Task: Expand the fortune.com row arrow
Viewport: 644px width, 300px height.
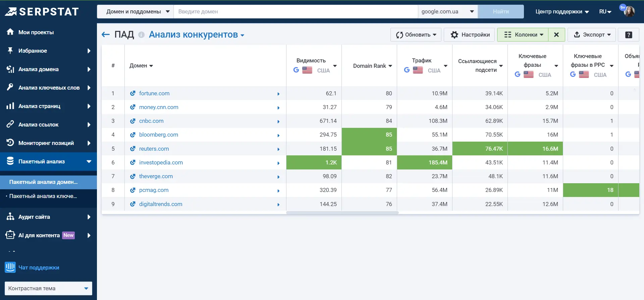Action: tap(278, 94)
